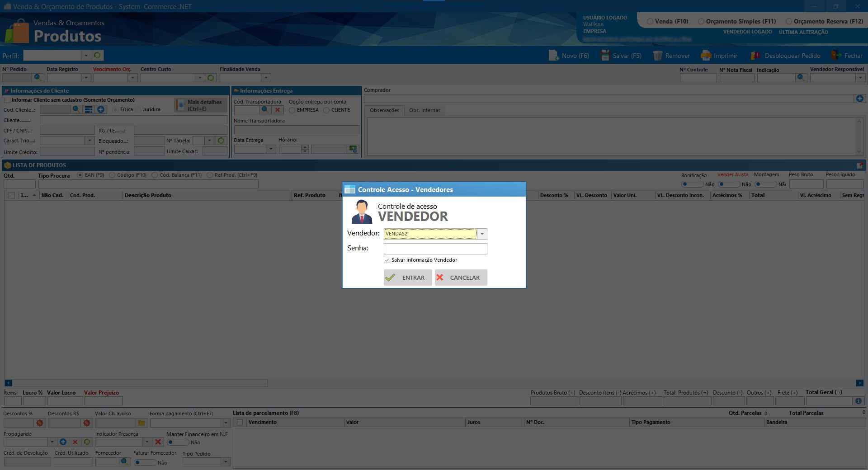The width and height of the screenshot is (868, 470).
Task: Click the search icon next to Nº Pedido
Action: click(x=38, y=78)
